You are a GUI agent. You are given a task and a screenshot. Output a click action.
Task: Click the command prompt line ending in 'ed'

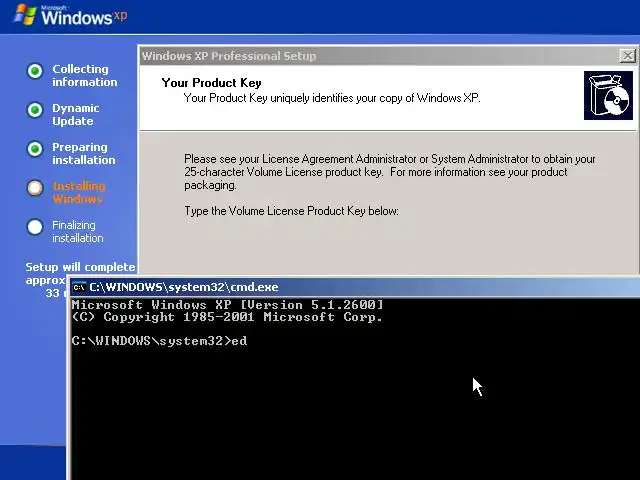[159, 340]
